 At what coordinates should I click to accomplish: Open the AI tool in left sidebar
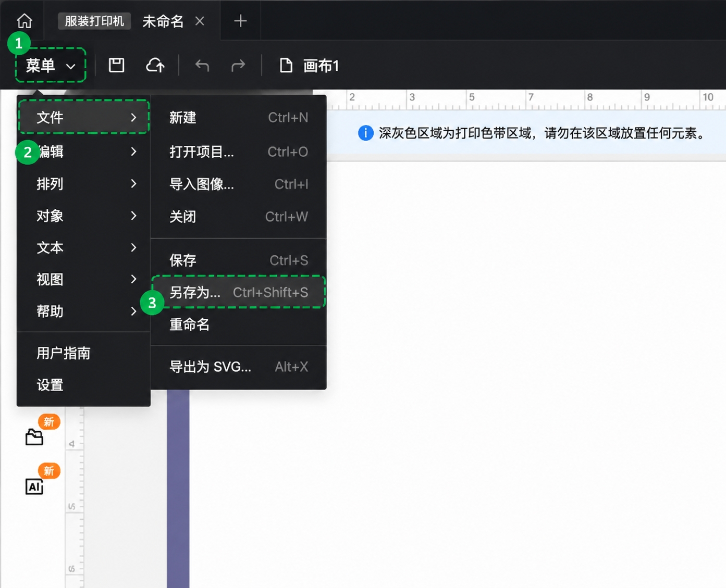[34, 486]
